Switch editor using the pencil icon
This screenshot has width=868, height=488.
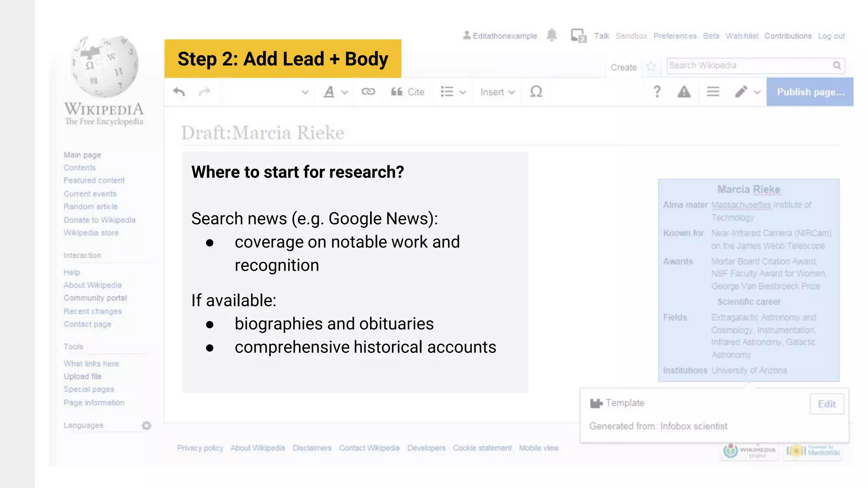[x=741, y=91]
